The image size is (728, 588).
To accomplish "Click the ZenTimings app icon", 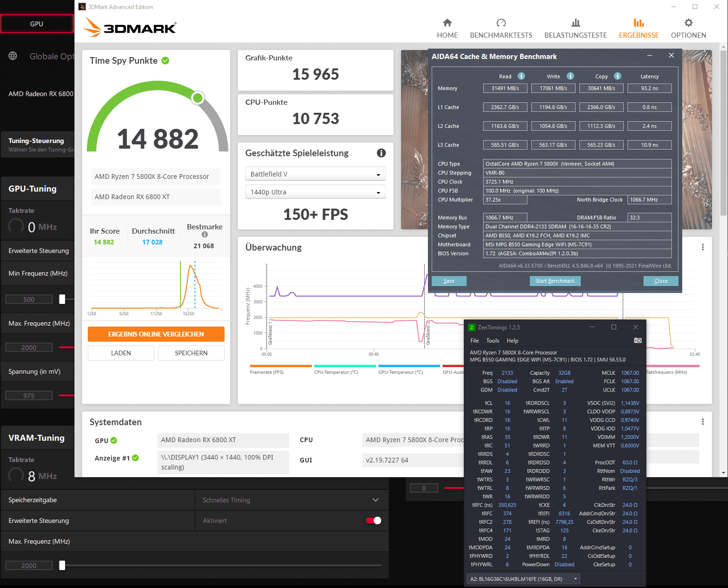I will pos(471,328).
